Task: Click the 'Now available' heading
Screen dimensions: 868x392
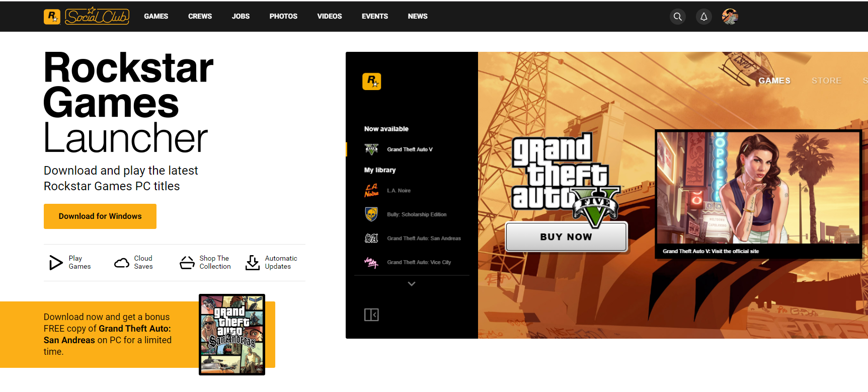Action: (386, 129)
